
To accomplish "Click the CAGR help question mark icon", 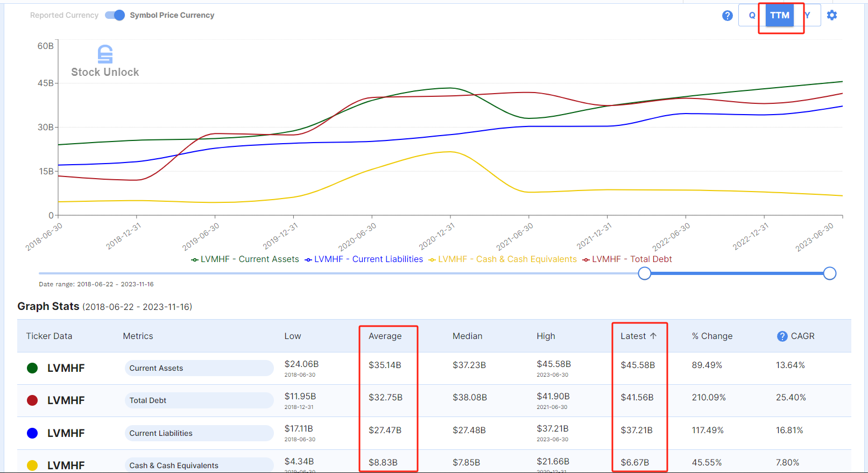I will (x=782, y=336).
